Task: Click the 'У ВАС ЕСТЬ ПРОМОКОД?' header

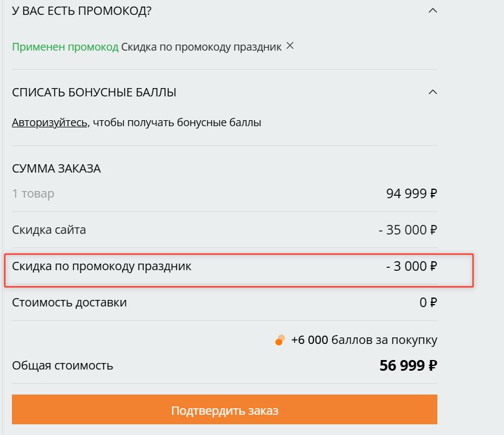Action: 82,11
